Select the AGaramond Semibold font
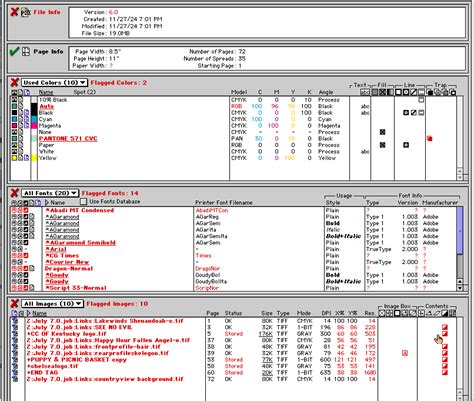This screenshot has height=401, width=474. click(81, 243)
